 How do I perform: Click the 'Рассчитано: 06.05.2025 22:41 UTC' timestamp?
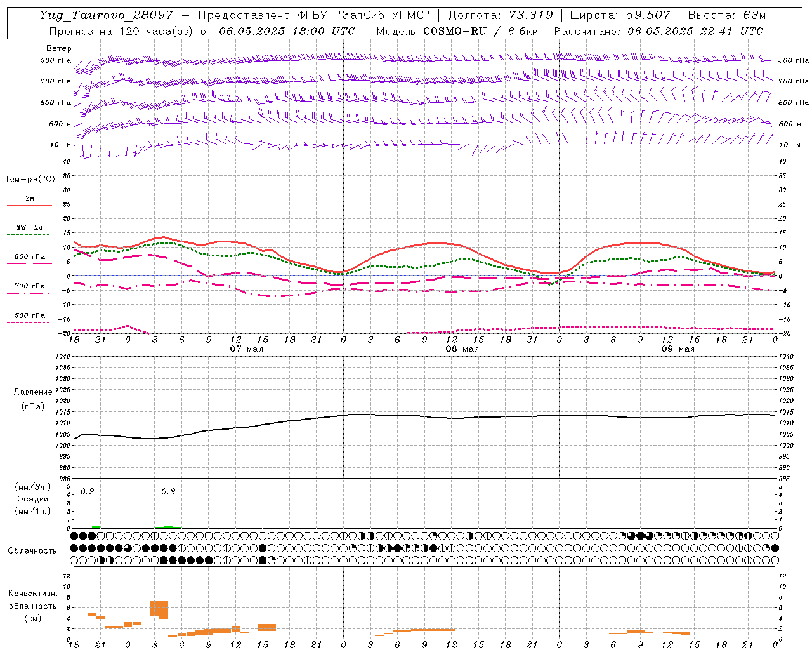point(658,31)
